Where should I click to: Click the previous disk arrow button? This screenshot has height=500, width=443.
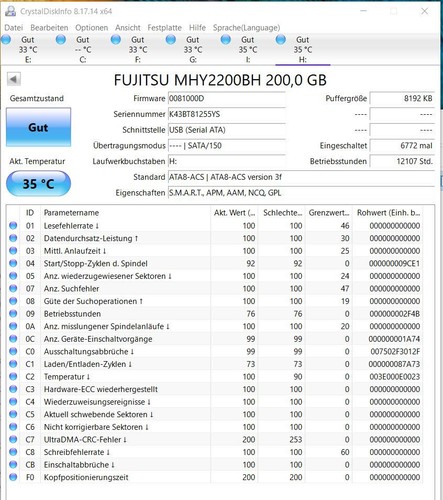pos(14,79)
